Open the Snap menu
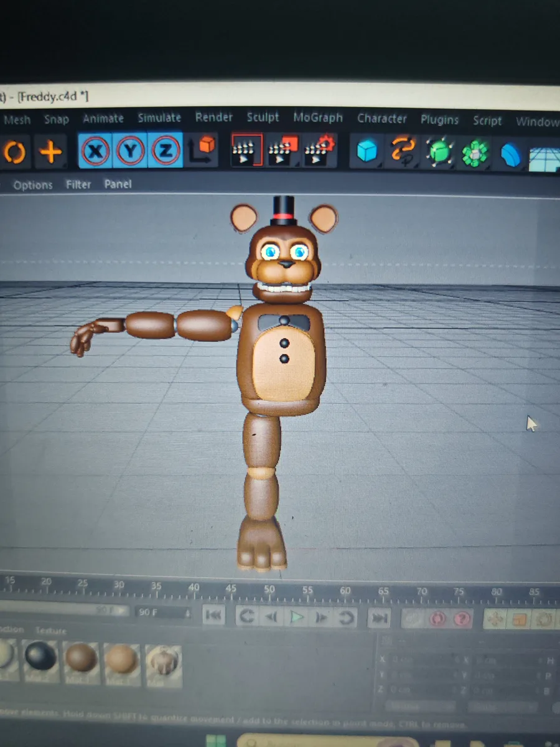This screenshot has width=560, height=747. pyautogui.click(x=56, y=119)
